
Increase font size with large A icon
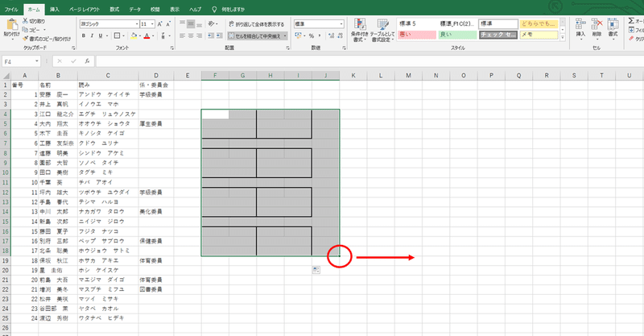pos(159,24)
